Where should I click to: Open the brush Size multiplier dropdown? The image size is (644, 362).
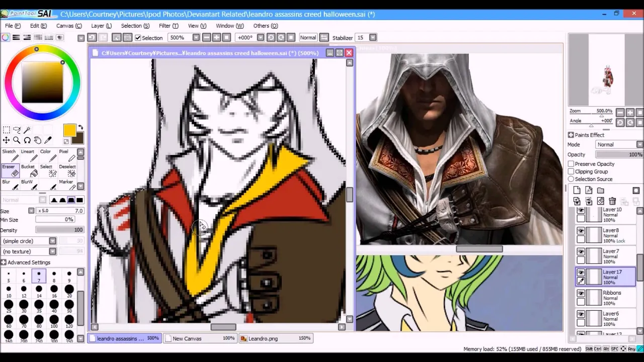click(31, 211)
